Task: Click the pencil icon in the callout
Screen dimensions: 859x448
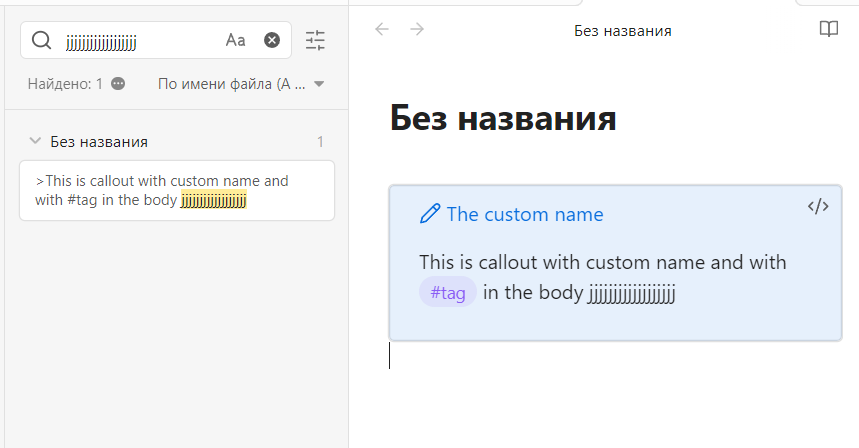Action: [430, 214]
